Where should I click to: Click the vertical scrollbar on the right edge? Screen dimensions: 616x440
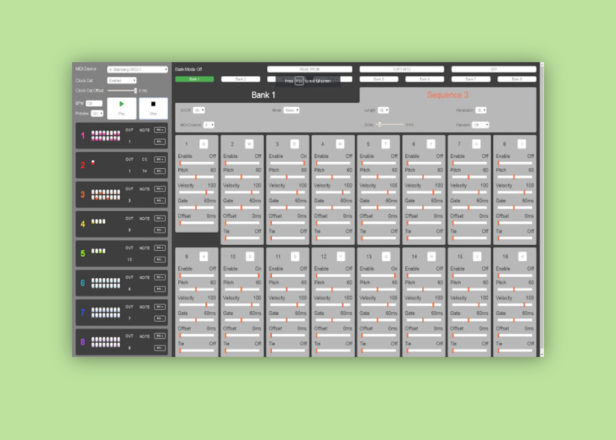542,209
